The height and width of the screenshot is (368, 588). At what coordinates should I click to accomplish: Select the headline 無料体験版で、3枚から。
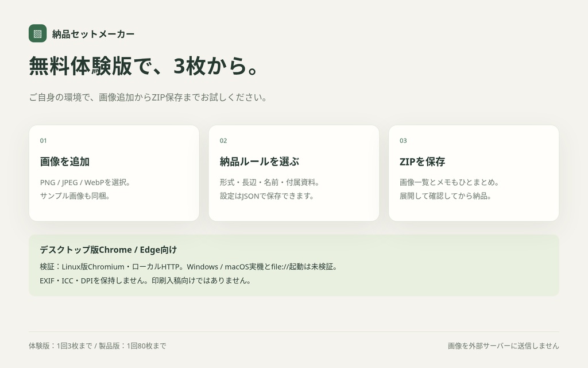[x=144, y=66]
